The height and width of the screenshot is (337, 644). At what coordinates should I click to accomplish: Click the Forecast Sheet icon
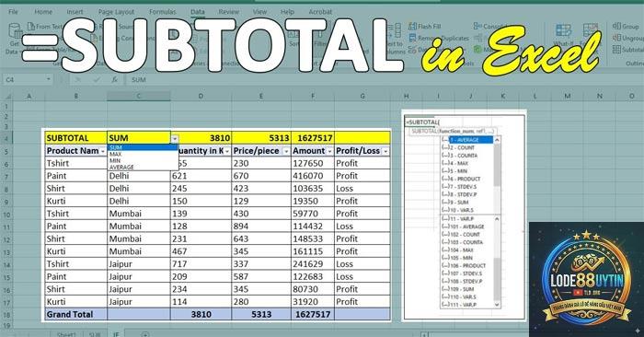pos(591,30)
